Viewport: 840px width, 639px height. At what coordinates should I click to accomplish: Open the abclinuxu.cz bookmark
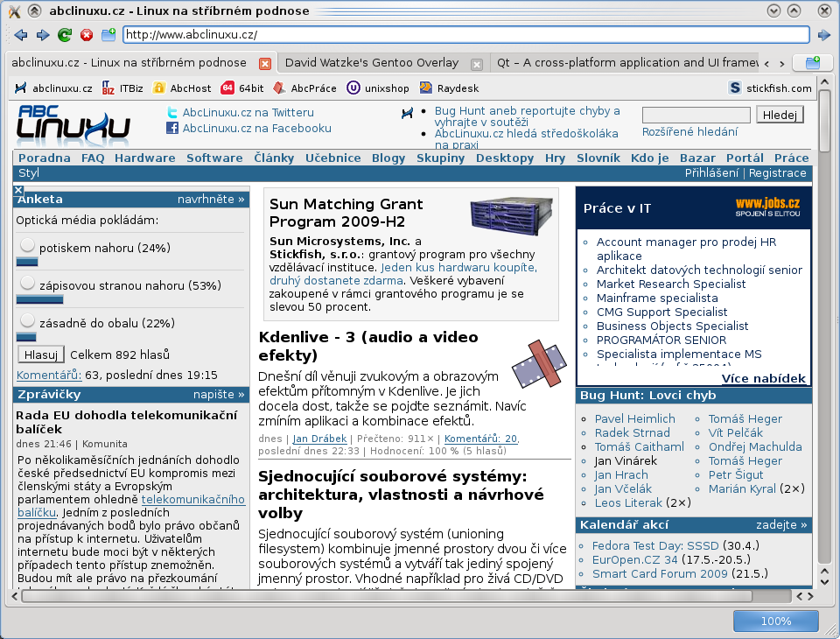(53, 88)
